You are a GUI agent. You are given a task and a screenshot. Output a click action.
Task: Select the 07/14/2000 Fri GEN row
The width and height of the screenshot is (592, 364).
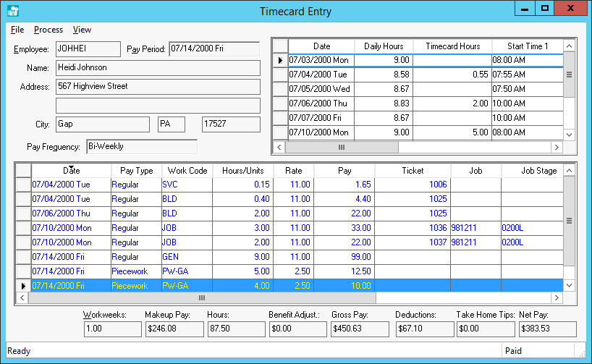click(x=72, y=256)
